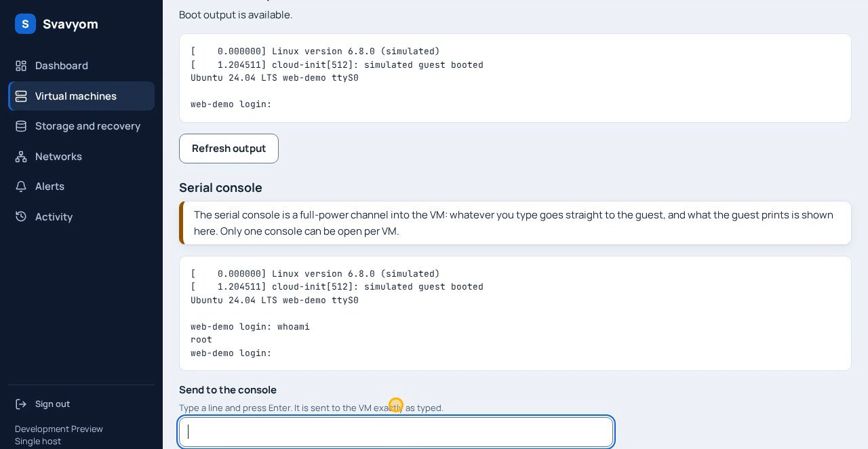868x449 pixels.
Task: Click the Alerts bell icon
Action: point(21,187)
